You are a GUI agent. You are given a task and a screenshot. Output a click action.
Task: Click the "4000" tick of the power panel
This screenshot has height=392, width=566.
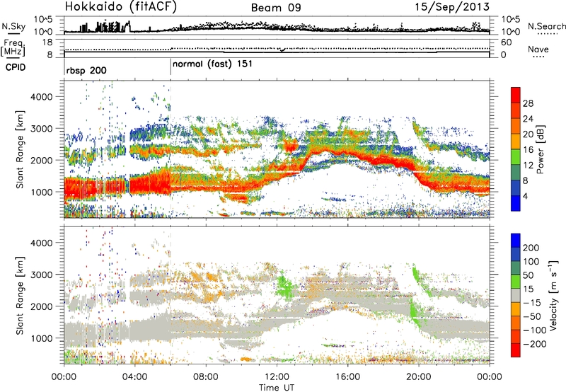point(41,97)
